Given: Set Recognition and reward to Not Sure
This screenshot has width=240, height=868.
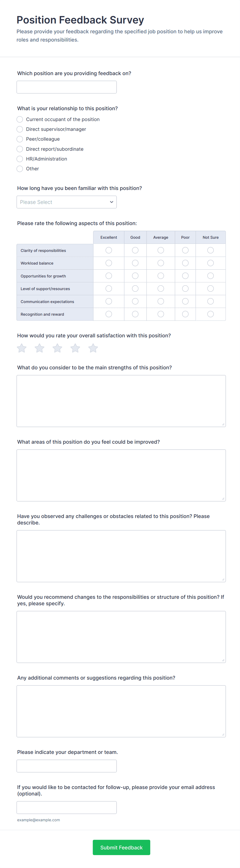Looking at the screenshot, I should [210, 314].
